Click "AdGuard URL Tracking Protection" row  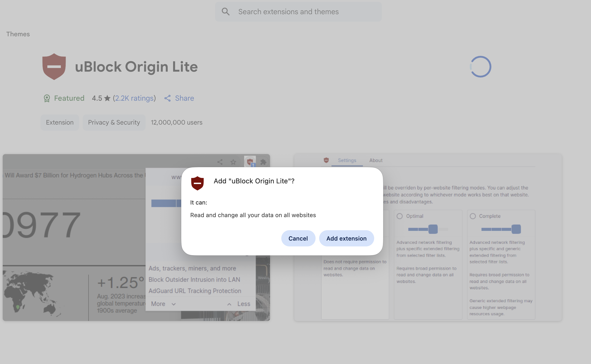pyautogui.click(x=195, y=291)
